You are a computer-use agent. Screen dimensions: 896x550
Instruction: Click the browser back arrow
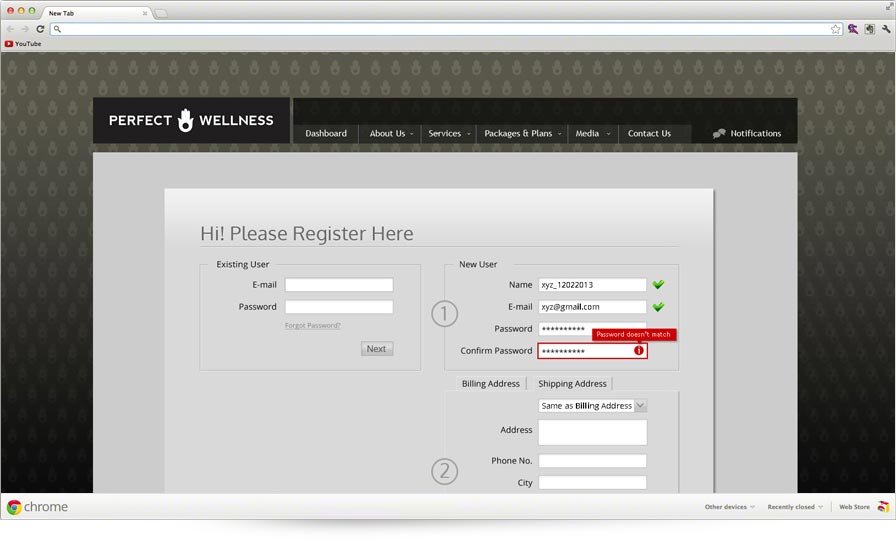(11, 29)
